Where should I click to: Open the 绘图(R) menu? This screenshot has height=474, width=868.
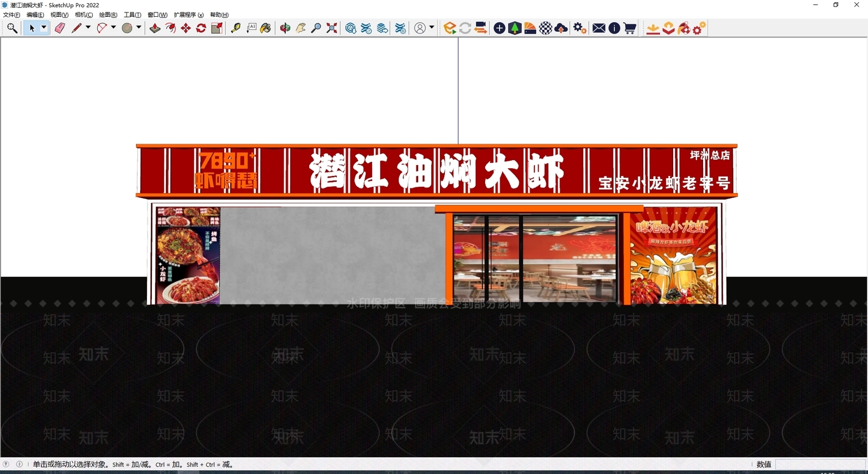coord(108,15)
